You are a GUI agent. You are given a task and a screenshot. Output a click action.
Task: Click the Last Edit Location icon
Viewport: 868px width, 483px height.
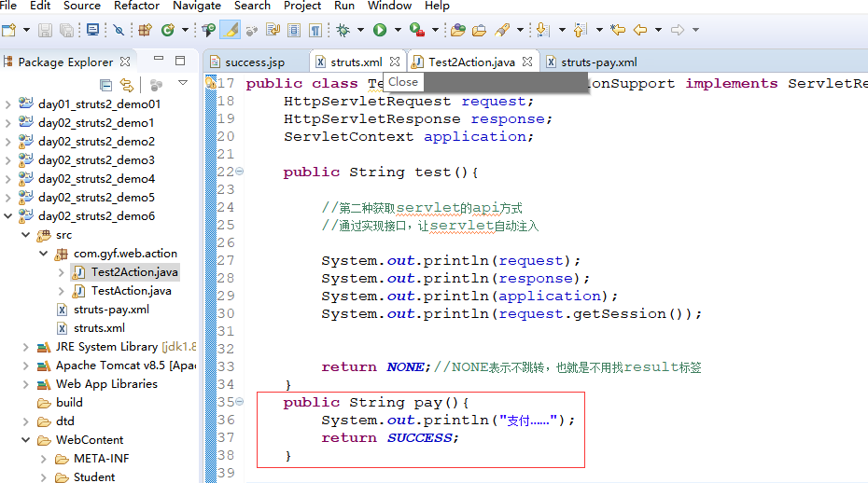coord(618,30)
